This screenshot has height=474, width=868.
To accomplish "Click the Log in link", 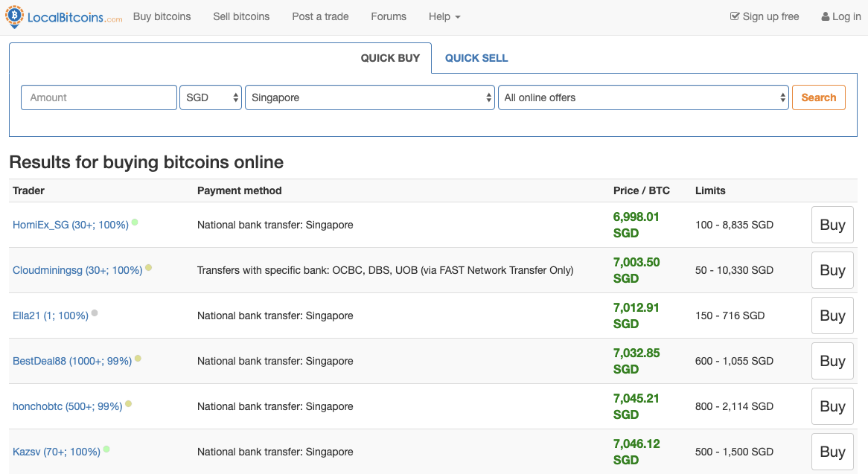I will (841, 16).
